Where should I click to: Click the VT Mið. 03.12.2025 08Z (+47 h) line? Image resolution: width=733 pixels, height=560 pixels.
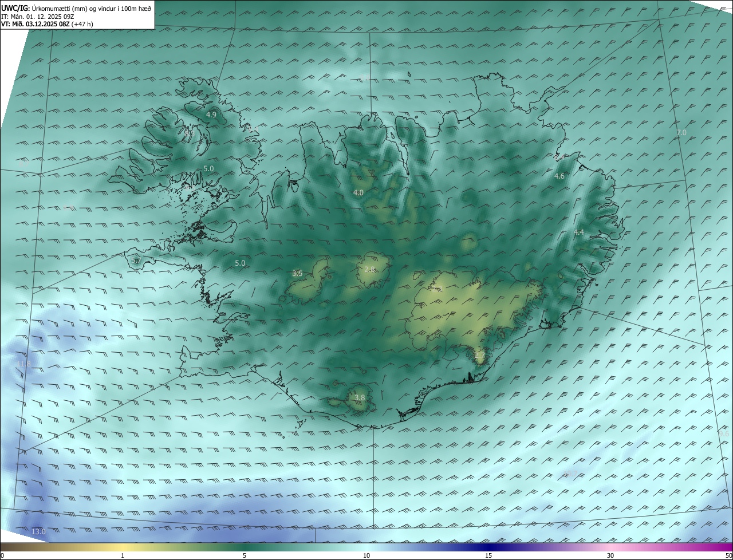point(47,24)
